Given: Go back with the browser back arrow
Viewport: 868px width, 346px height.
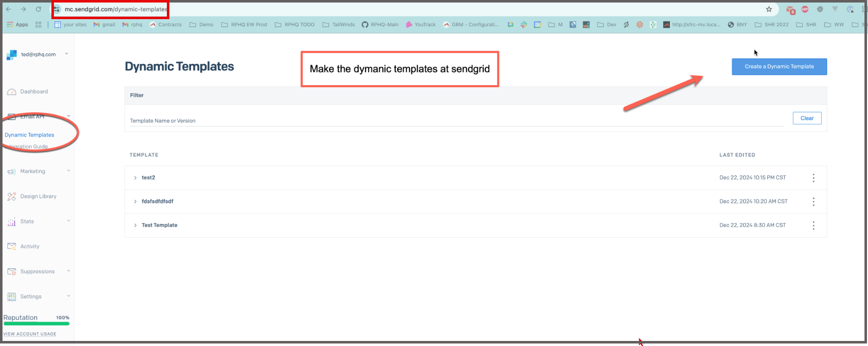Looking at the screenshot, I should coord(9,9).
